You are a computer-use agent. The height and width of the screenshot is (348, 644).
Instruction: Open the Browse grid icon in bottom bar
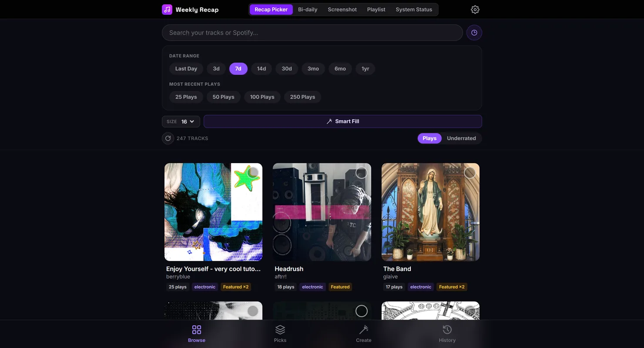(197, 330)
